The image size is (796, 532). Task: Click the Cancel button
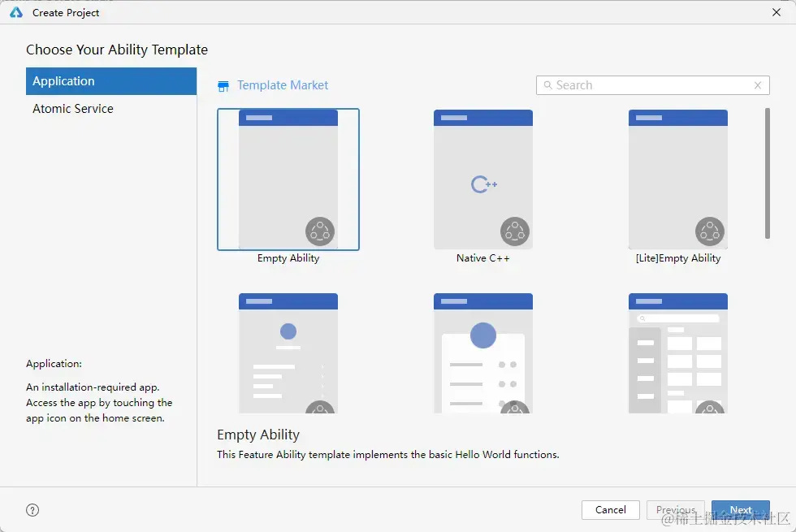point(610,510)
